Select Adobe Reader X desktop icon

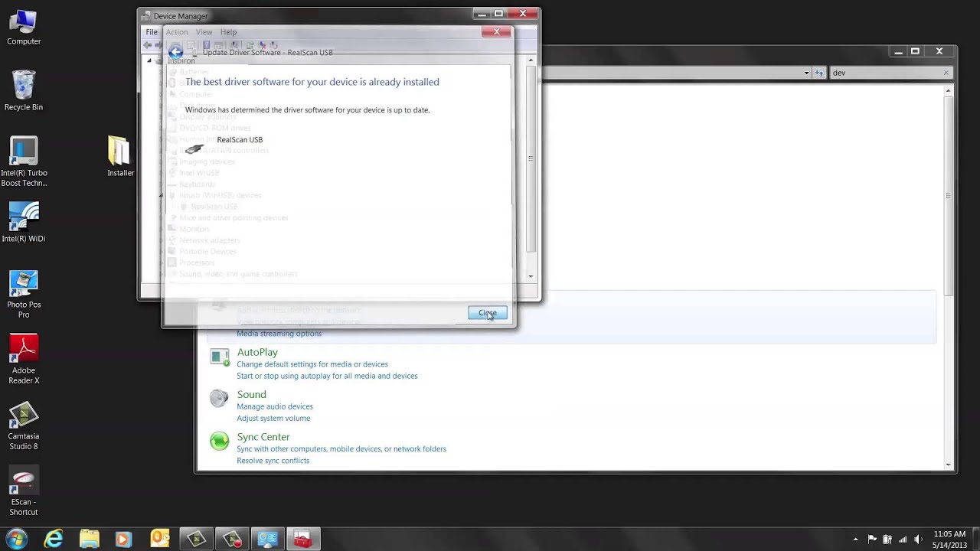(24, 360)
